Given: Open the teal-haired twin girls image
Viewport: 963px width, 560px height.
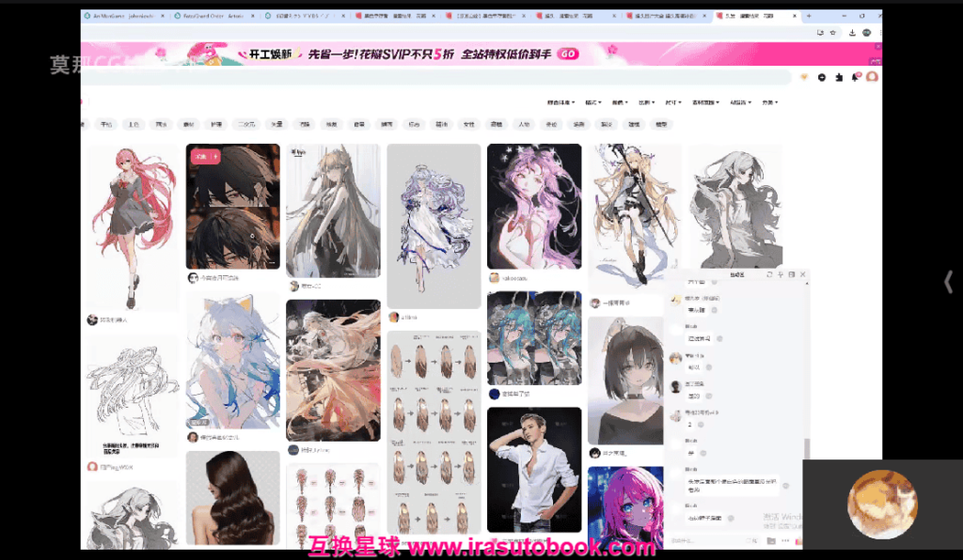Looking at the screenshot, I should coord(534,338).
